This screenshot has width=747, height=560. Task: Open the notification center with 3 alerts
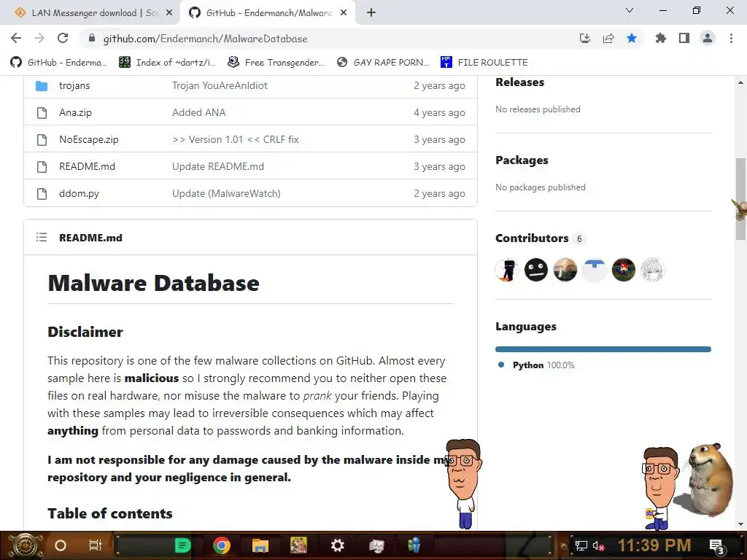click(717, 546)
